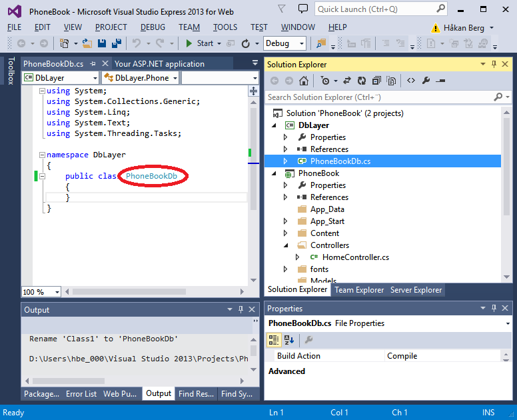
Task: Switch to Server Explorer tab
Action: (x=416, y=290)
